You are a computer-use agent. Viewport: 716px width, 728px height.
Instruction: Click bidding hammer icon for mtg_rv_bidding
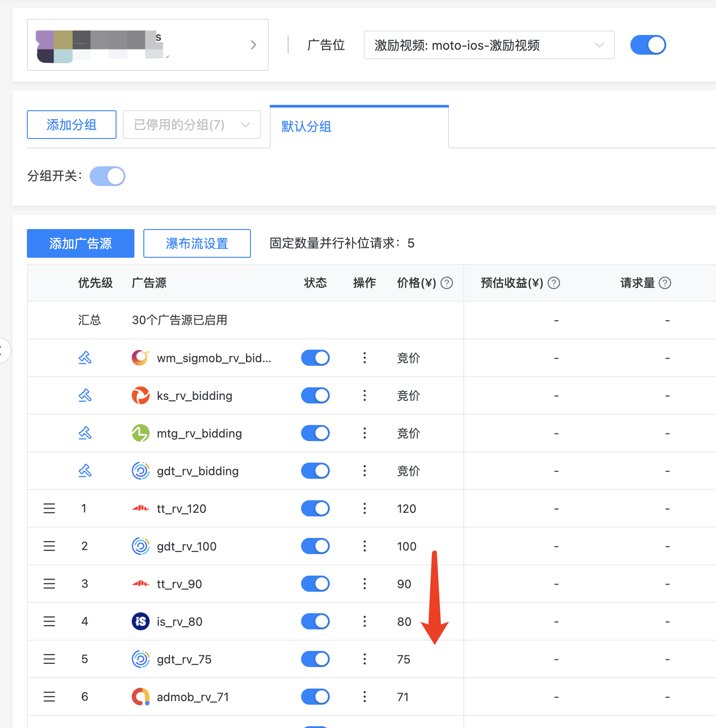85,433
